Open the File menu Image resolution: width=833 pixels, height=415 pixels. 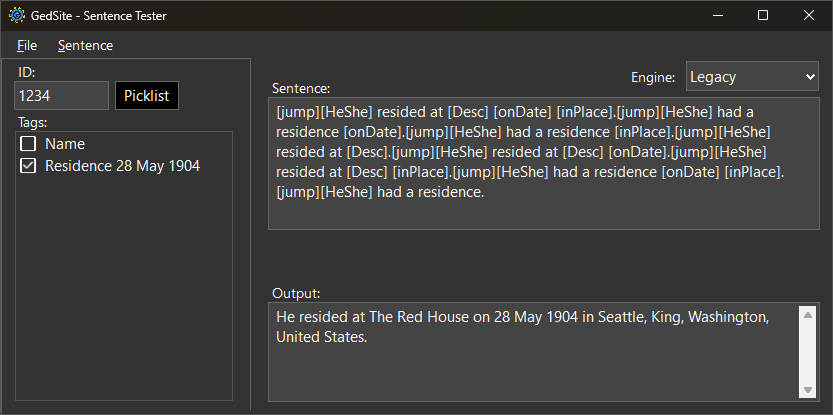coord(27,45)
